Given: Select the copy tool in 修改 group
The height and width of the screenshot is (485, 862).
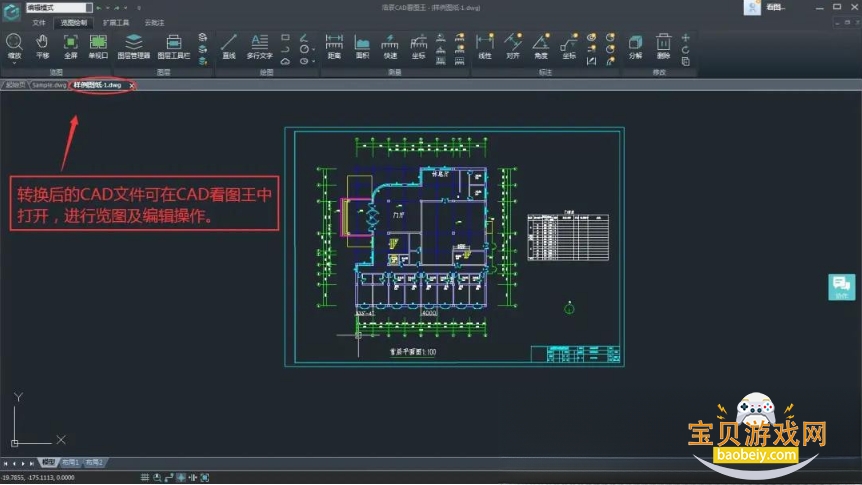Looking at the screenshot, I should (686, 62).
